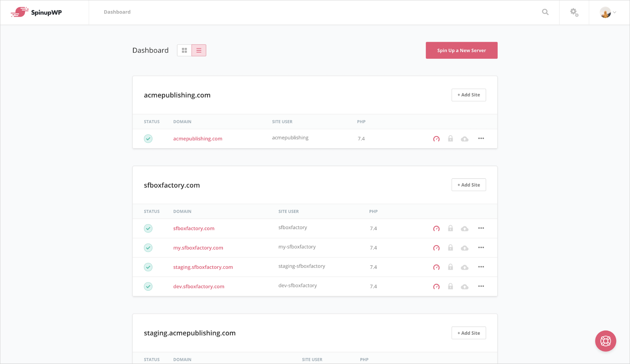The image size is (630, 364).
Task: Click Dashboard breadcrumb in top bar
Action: click(x=117, y=12)
